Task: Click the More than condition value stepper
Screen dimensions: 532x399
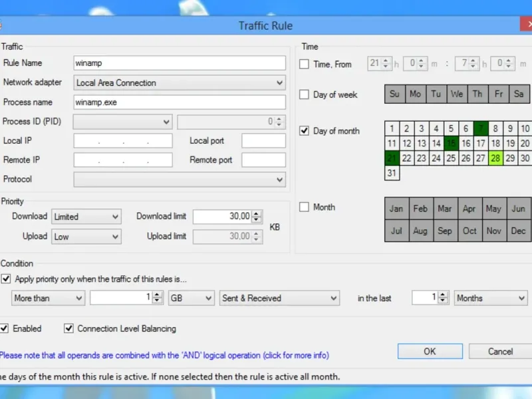Action: pyautogui.click(x=157, y=298)
